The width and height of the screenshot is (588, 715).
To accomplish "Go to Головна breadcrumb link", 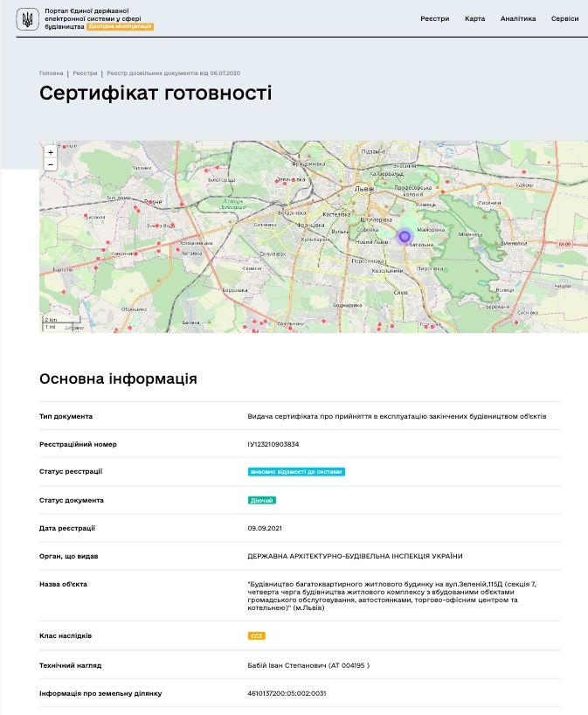I will pyautogui.click(x=51, y=73).
